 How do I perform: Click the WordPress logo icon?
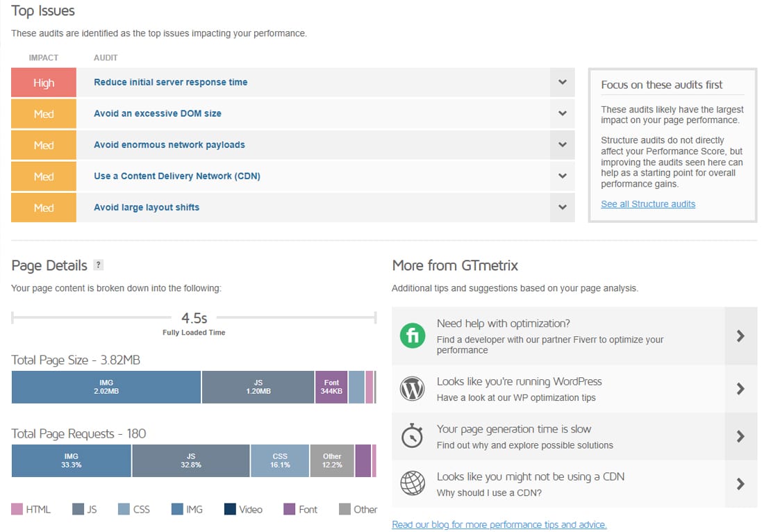click(x=413, y=389)
